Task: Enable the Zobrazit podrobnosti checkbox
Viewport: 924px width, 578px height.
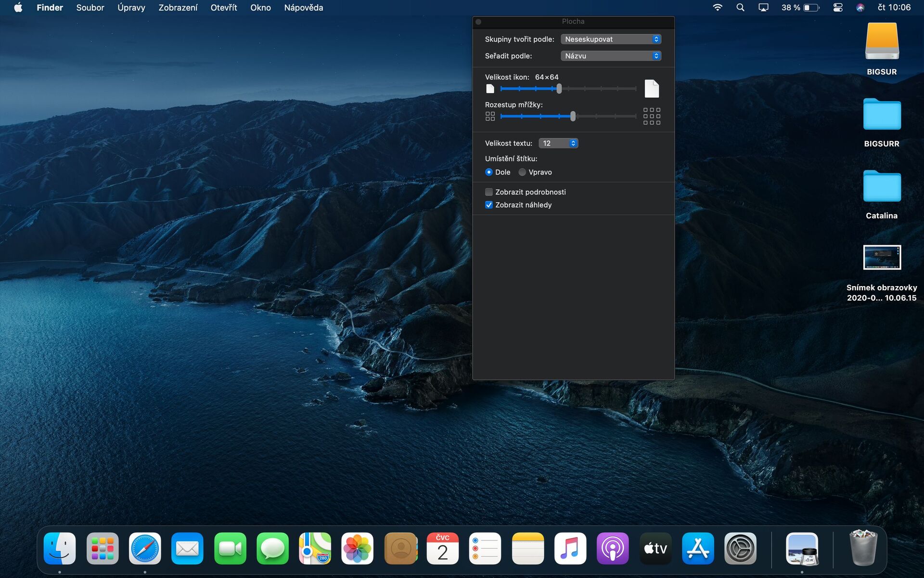Action: (488, 192)
